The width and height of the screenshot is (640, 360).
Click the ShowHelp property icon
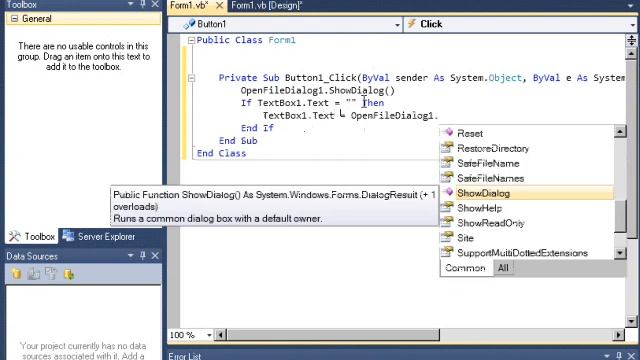click(447, 207)
